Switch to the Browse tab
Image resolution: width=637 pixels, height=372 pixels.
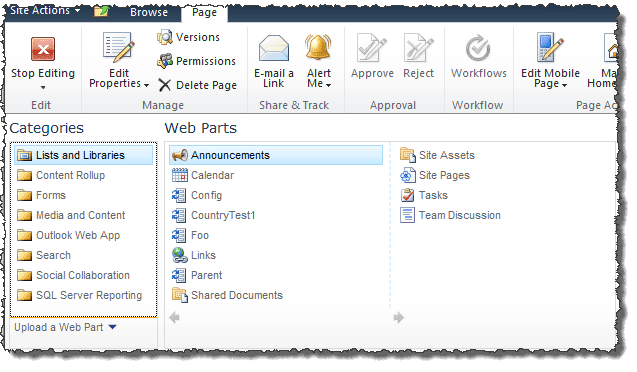[149, 13]
